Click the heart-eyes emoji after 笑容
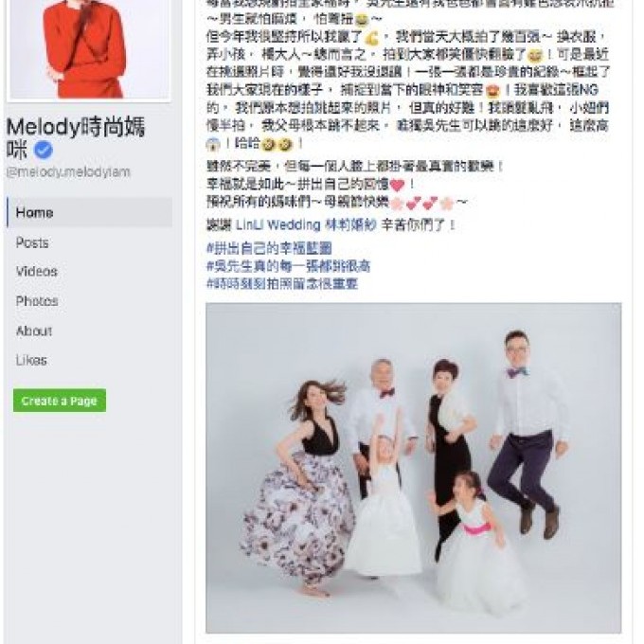644x644 pixels. point(492,90)
